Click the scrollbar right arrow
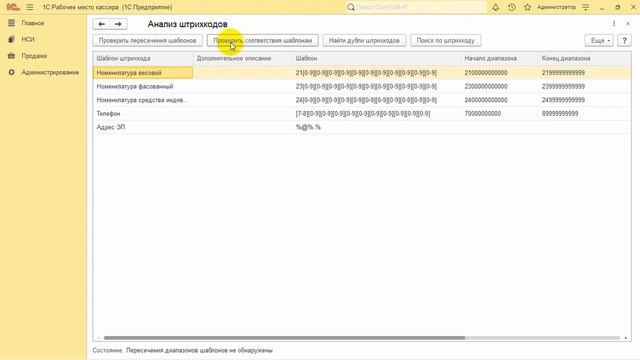Viewport: 640px width, 360px height. click(x=626, y=338)
